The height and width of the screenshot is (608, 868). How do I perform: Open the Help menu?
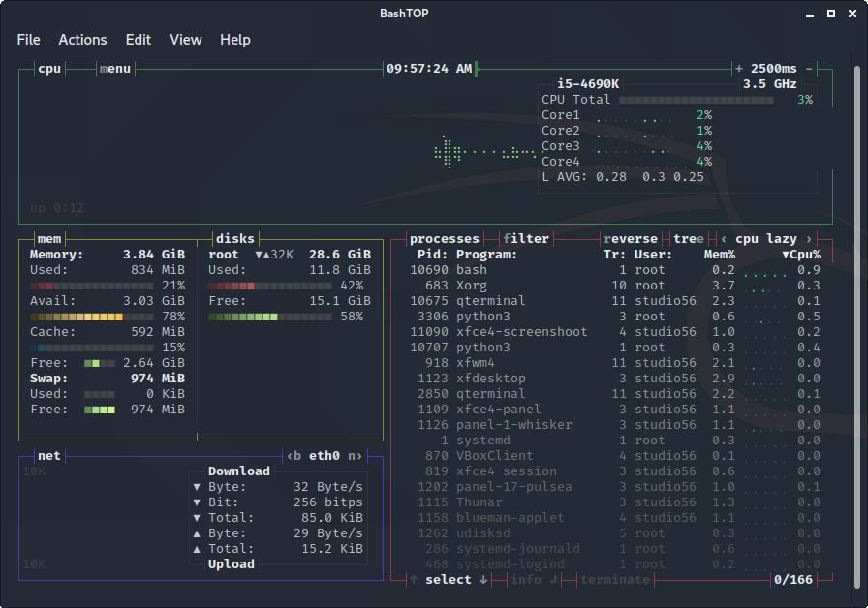coord(235,40)
